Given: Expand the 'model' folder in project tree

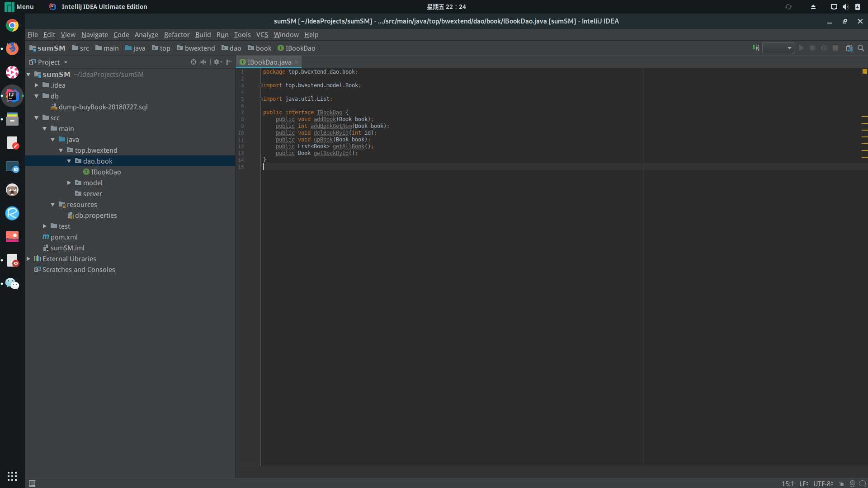Looking at the screenshot, I should tap(70, 183).
